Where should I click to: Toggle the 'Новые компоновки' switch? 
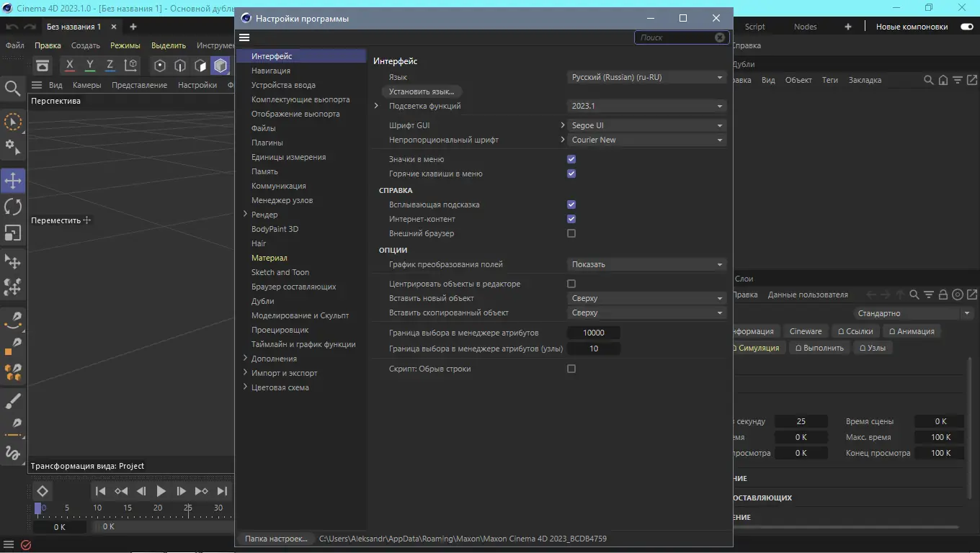tap(966, 27)
